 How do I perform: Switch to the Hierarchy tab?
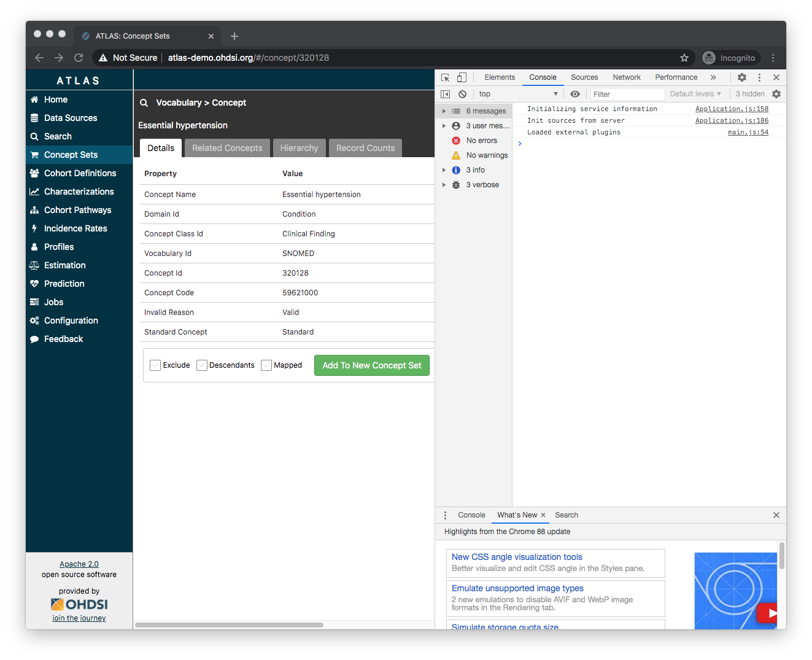pos(300,148)
